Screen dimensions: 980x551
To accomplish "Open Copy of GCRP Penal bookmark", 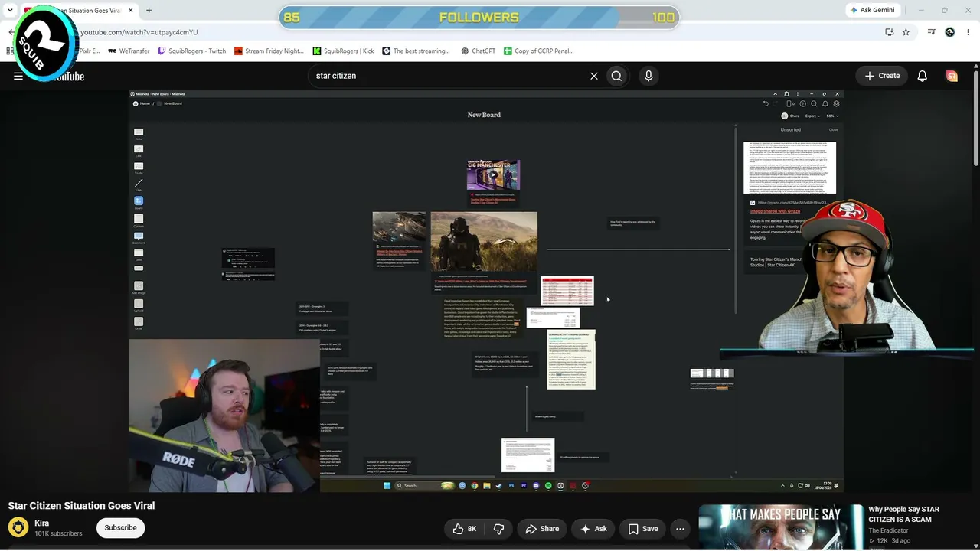I will click(x=538, y=51).
